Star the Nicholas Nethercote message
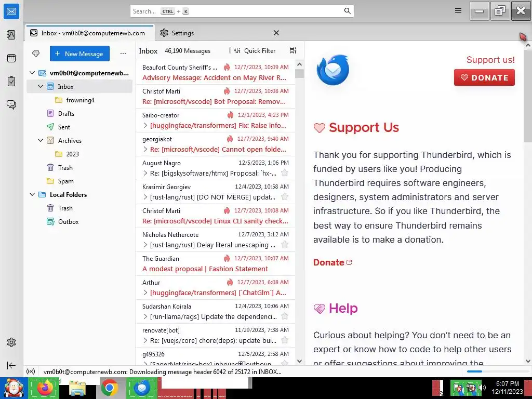This screenshot has height=399, width=532. (x=285, y=245)
